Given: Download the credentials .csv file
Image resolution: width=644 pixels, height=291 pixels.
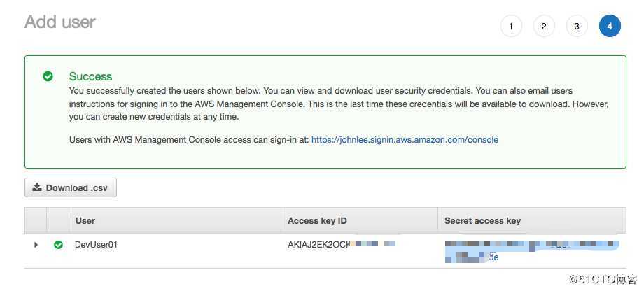Looking at the screenshot, I should [71, 187].
